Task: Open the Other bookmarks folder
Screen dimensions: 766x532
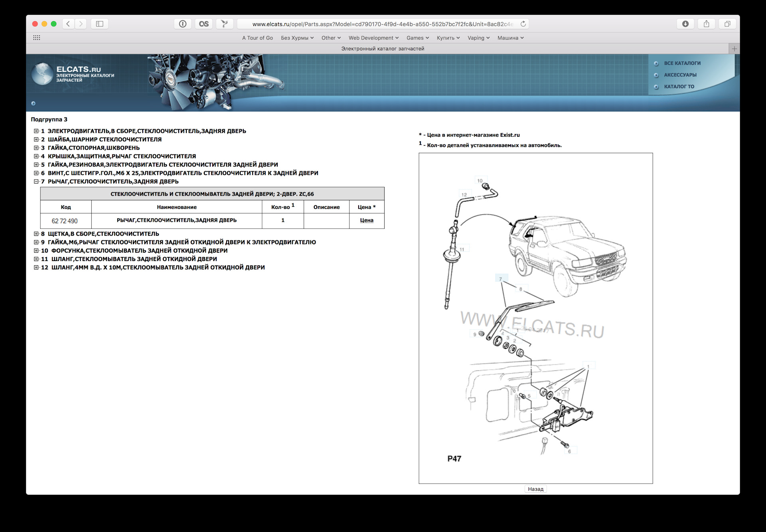Action: (331, 38)
